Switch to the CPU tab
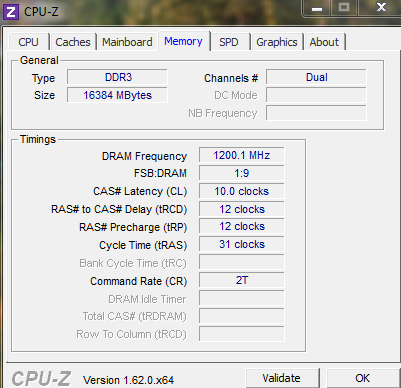Screen dimensions: 401x388 coord(29,42)
